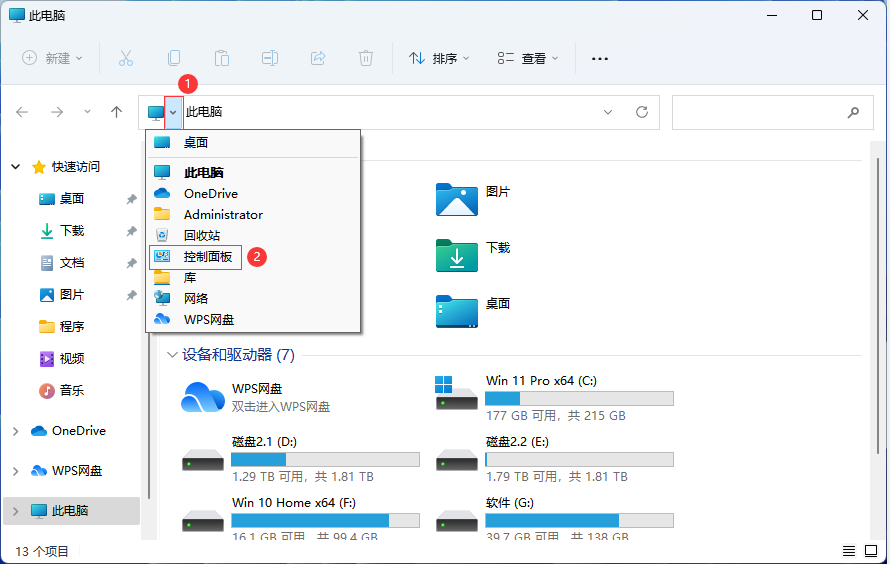Click the Rename icon in toolbar

click(270, 58)
